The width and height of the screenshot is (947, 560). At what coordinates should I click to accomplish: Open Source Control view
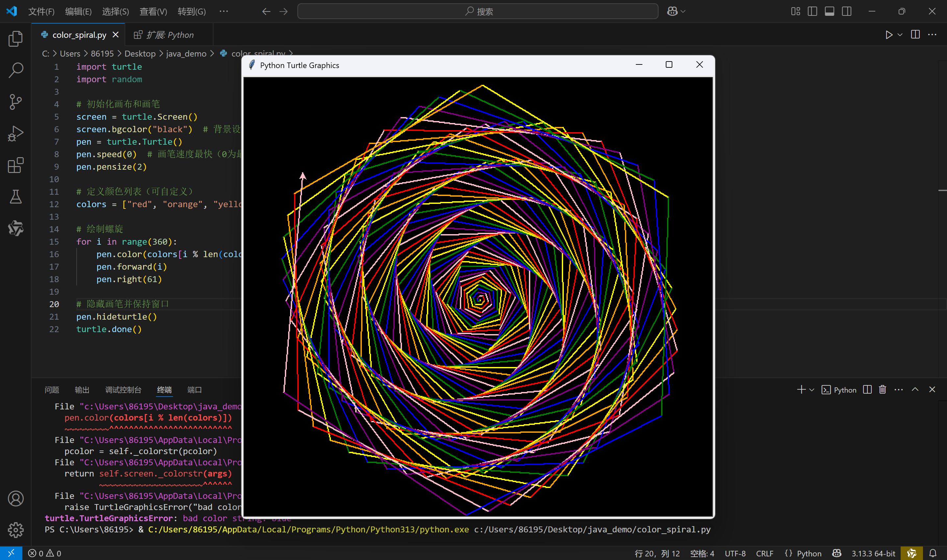point(15,102)
